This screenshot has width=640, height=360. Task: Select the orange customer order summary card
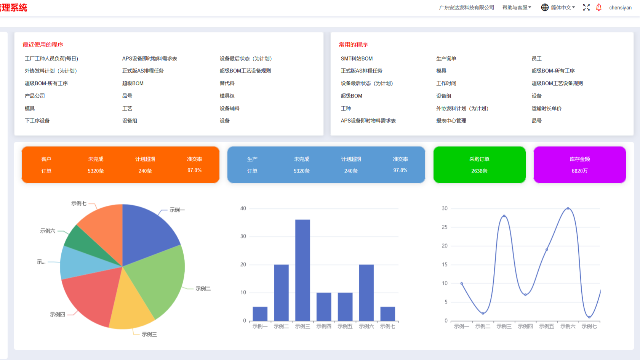click(120, 164)
